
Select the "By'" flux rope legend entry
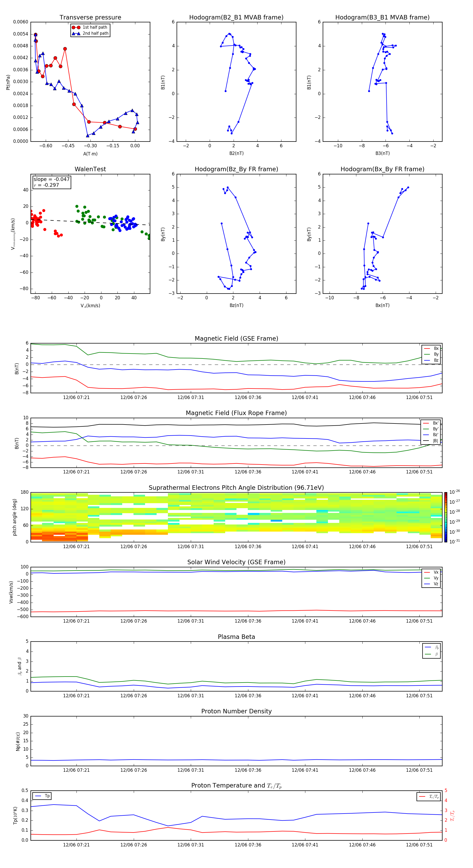431,429
